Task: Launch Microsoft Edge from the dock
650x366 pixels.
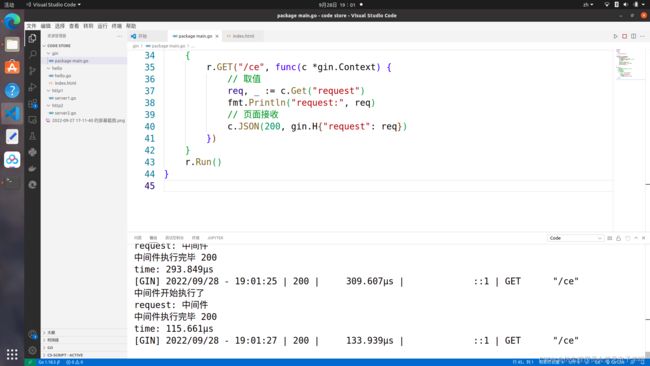Action: [x=12, y=22]
